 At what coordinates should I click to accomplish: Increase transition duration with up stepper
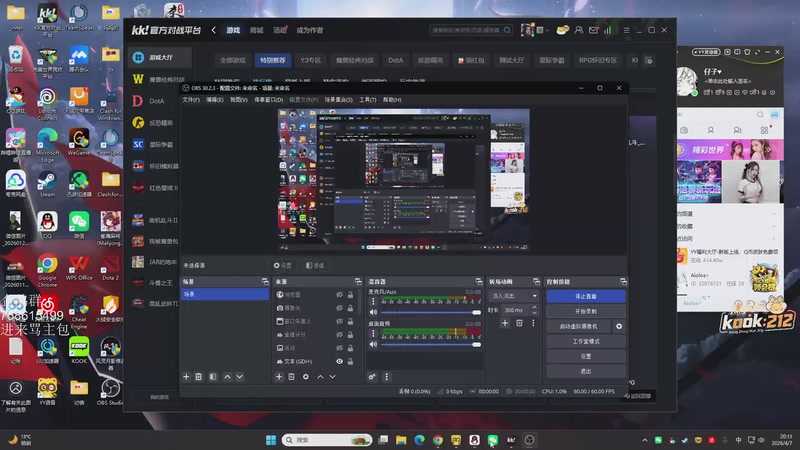click(x=534, y=308)
